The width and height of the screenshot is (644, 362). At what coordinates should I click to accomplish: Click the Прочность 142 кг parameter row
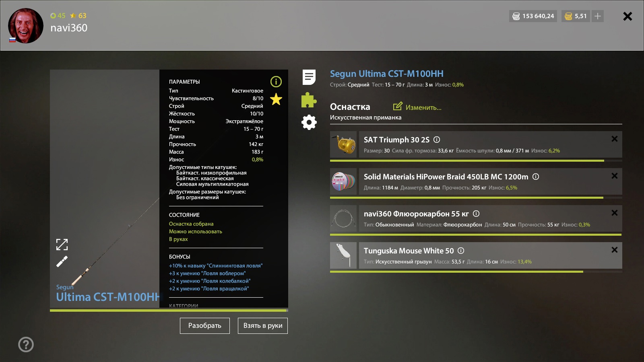[216, 144]
